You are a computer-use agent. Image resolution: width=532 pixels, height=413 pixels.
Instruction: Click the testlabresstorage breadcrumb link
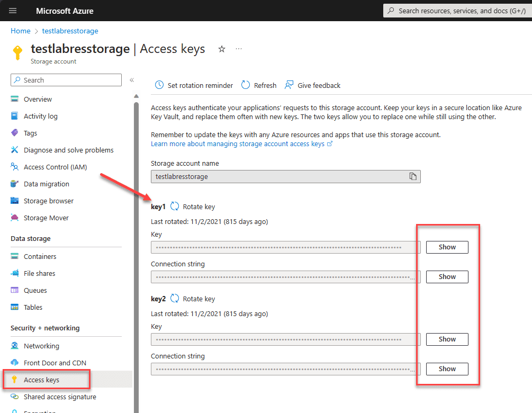pos(70,31)
